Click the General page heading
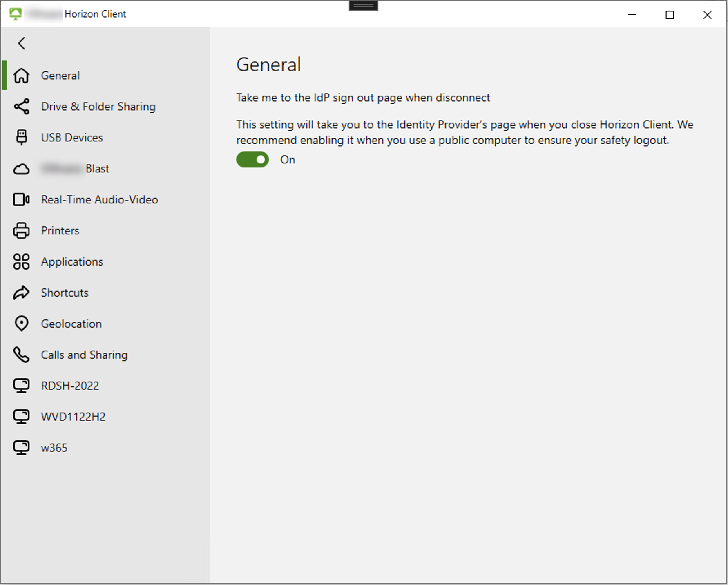The width and height of the screenshot is (728, 585). 269,65
